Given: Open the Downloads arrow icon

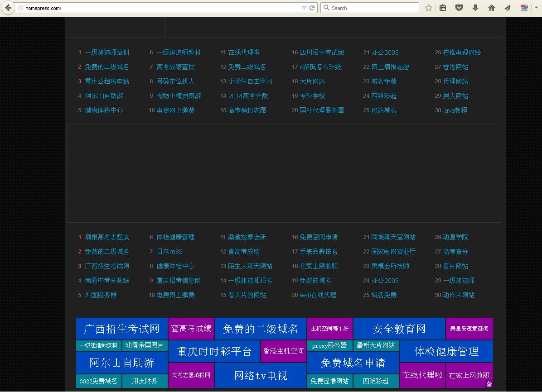Looking at the screenshot, I should 475,8.
